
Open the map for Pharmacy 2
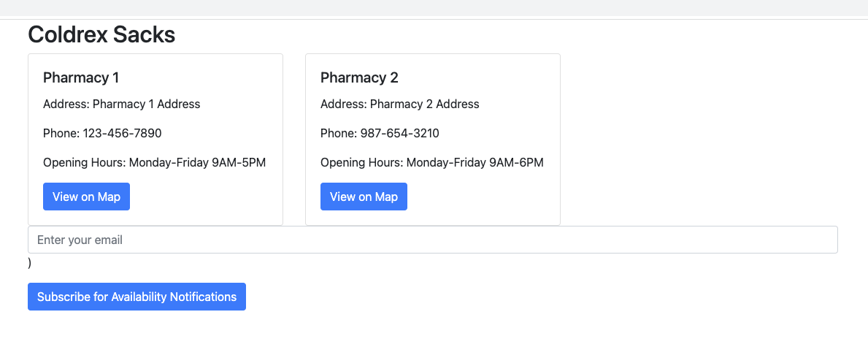[x=364, y=197]
